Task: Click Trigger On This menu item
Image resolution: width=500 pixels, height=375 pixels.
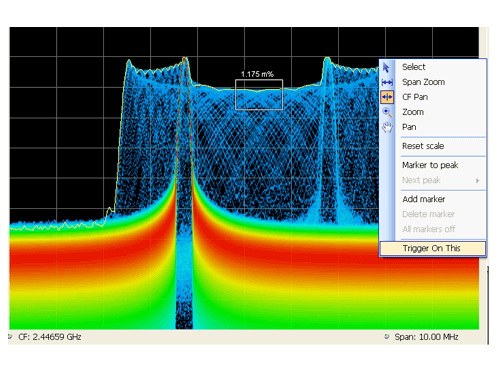Action: pyautogui.click(x=433, y=248)
